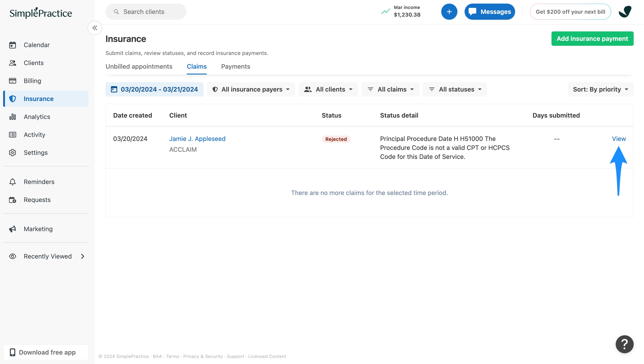Select the Claims tab

196,66
